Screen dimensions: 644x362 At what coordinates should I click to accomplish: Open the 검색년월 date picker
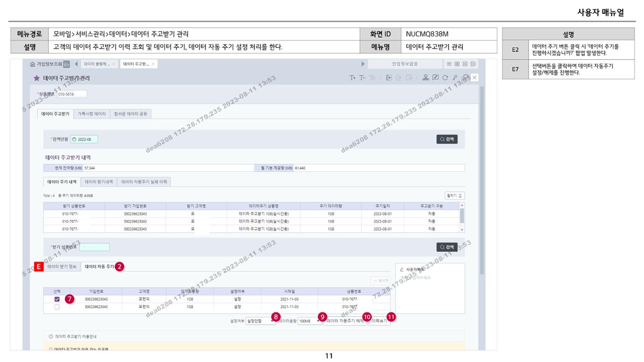point(84,140)
